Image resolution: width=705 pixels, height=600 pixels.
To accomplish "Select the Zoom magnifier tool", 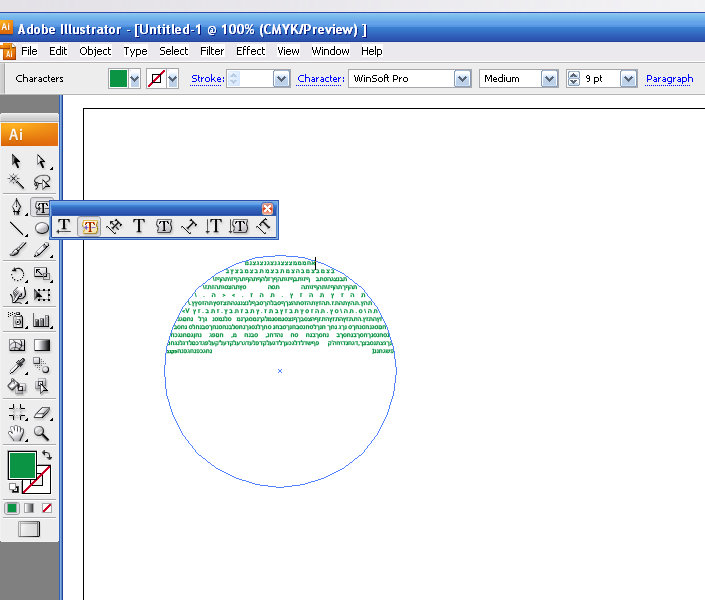I will (41, 433).
